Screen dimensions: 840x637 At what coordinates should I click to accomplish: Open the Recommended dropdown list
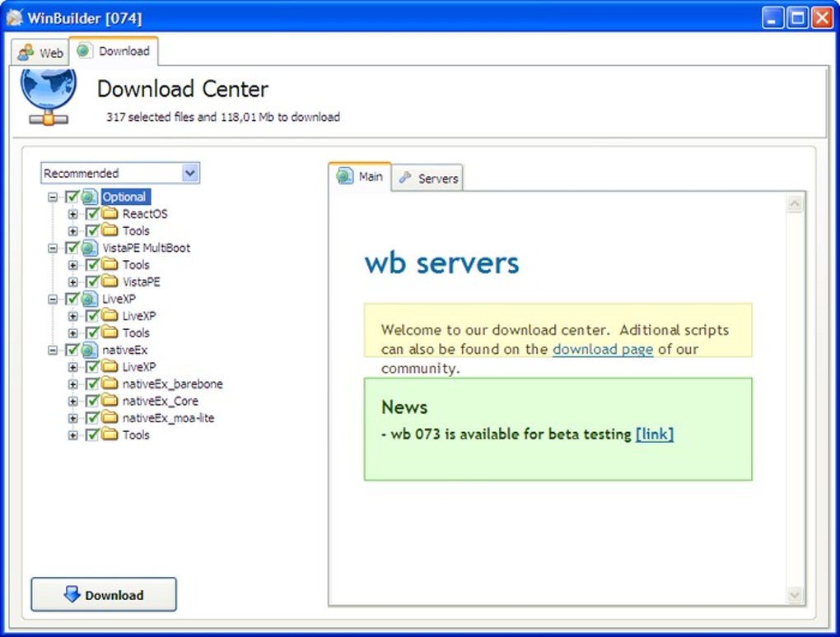(x=190, y=173)
